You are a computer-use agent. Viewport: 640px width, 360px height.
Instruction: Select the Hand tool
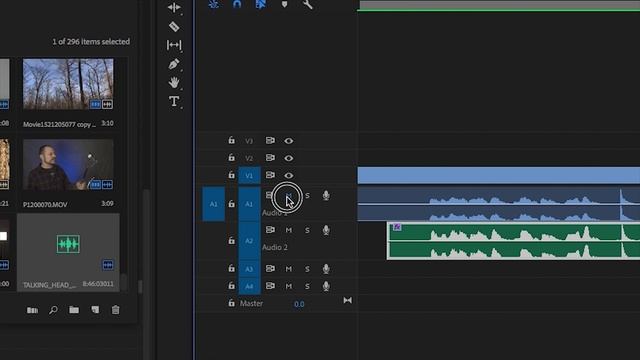(174, 82)
